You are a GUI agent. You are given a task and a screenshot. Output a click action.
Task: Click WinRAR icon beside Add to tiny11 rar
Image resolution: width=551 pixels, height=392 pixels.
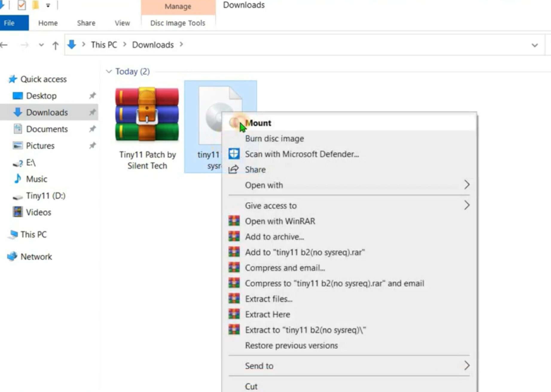pyautogui.click(x=234, y=252)
